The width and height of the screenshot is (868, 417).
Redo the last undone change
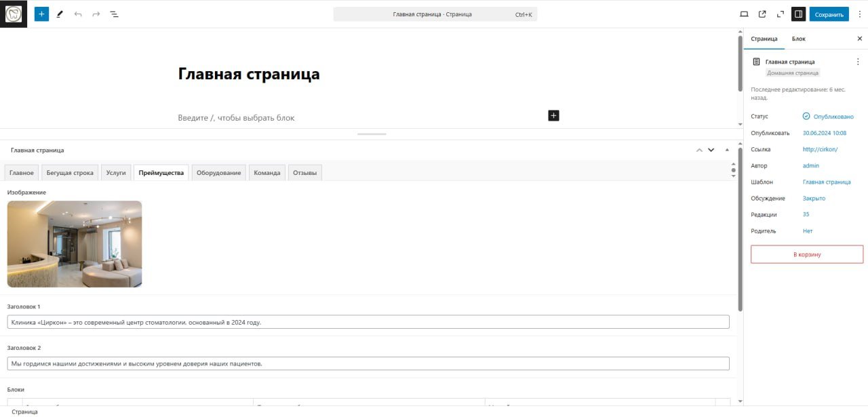(96, 14)
